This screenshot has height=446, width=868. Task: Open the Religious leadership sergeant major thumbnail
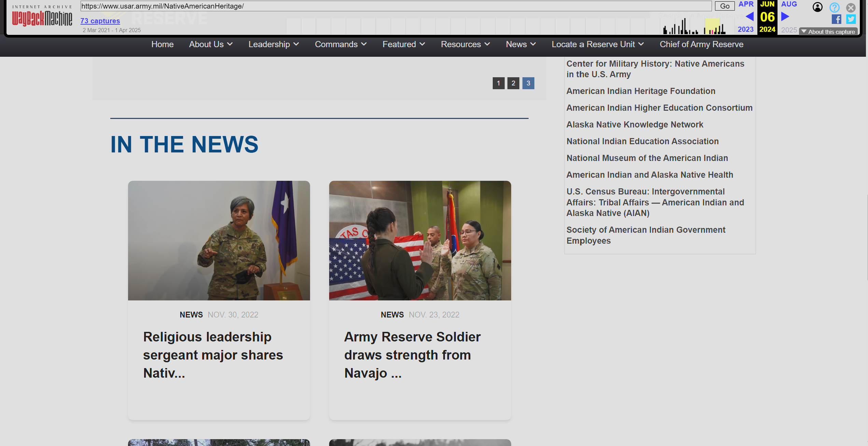click(x=219, y=241)
